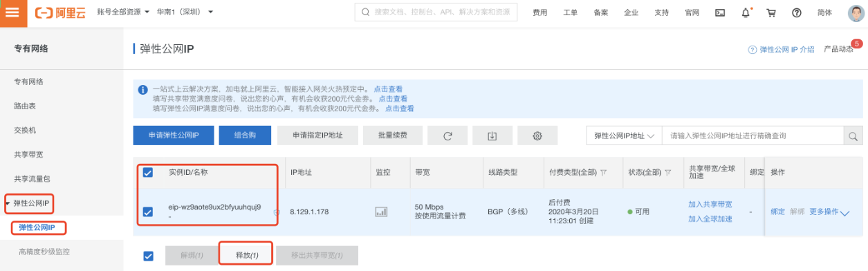The width and height of the screenshot is (868, 271).
Task: Click the 释放(1) button
Action: click(246, 256)
